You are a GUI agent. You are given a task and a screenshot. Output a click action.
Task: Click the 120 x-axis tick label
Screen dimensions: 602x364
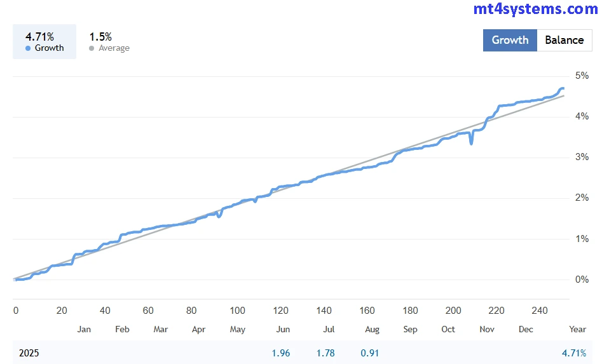click(281, 311)
